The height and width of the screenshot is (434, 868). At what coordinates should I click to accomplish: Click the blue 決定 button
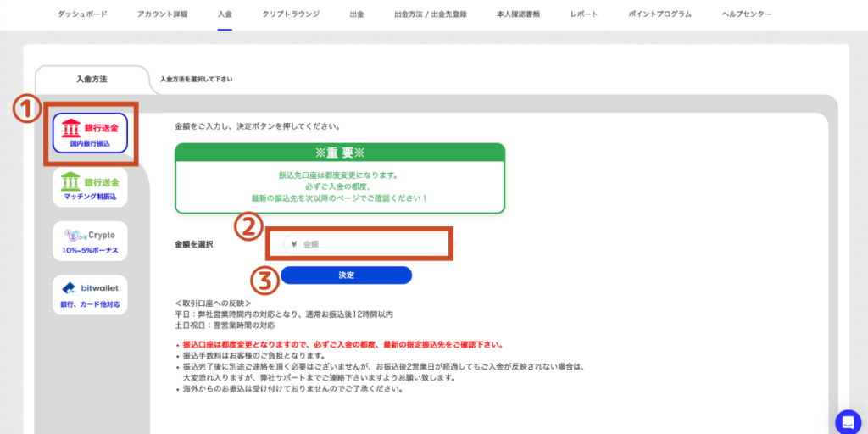coord(347,275)
